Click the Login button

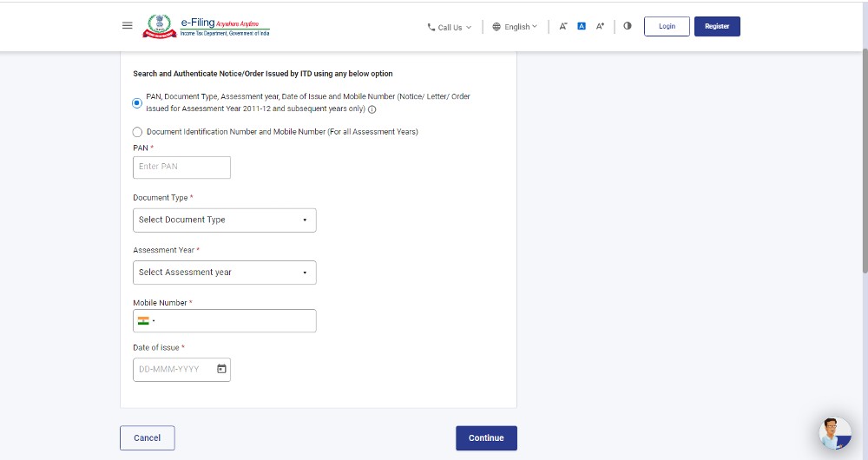667,26
